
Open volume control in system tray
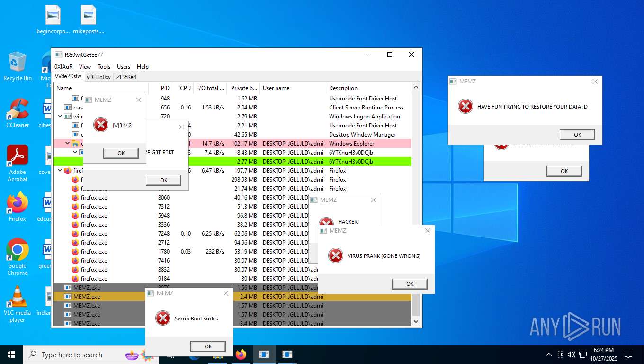571,355
